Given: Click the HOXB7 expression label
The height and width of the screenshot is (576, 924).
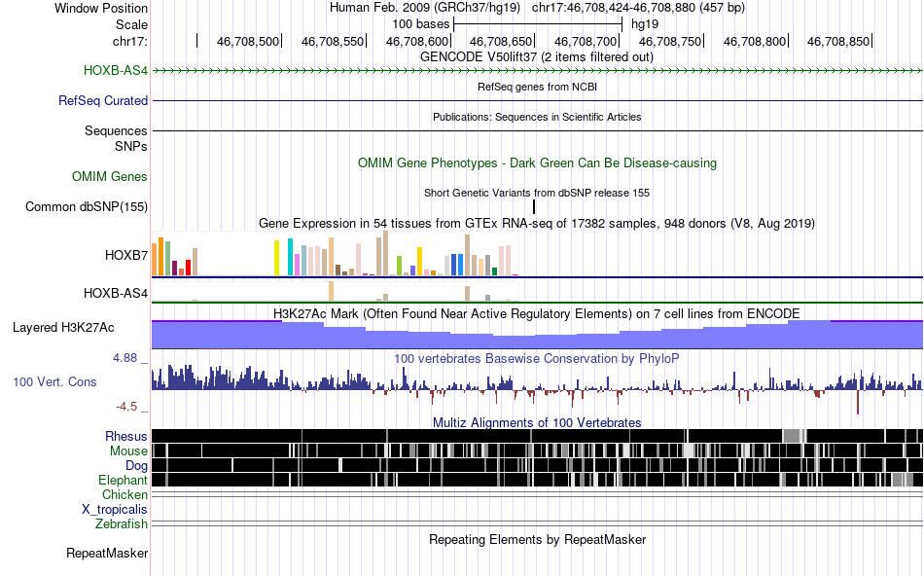Looking at the screenshot, I should [126, 255].
